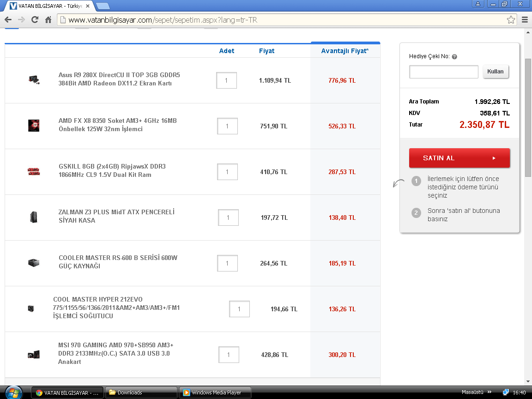Expand Masaüstü toolbar chevron in taskbar
This screenshot has width=532, height=399.
[x=489, y=392]
